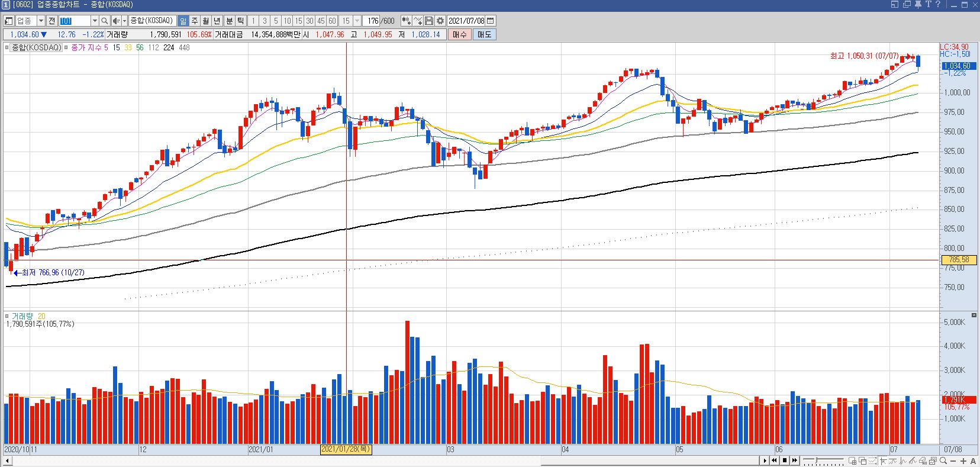Screen dimensions: 980x467
Task: Click the eraser delete-drawings icon at bottom
Action: (x=923, y=460)
